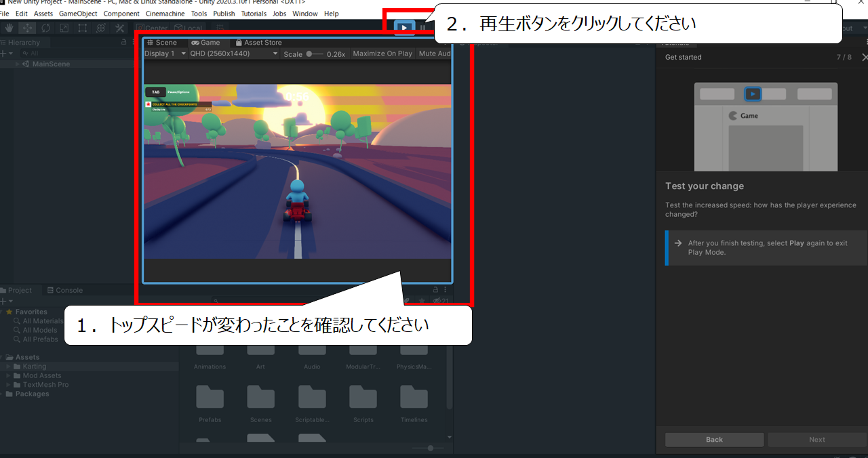Toggle the Center pivot mode button
Screen dimensions: 868x458
click(x=151, y=28)
